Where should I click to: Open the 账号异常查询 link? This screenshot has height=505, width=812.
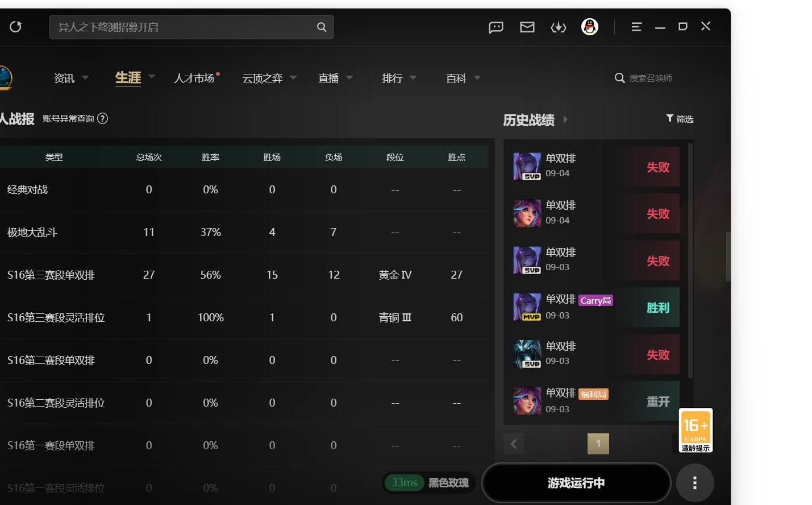[x=68, y=118]
